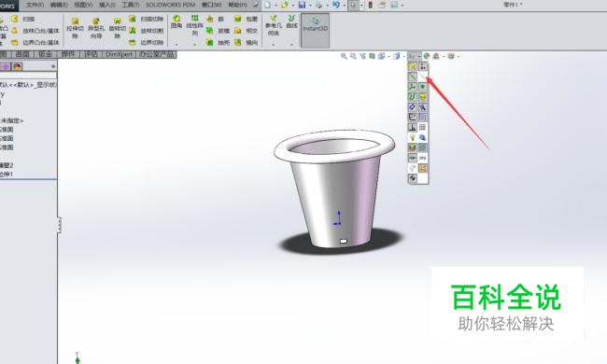Toggle View Coordinate Systems in flyout
Viewport: 607px width, 364px height.
412,87
